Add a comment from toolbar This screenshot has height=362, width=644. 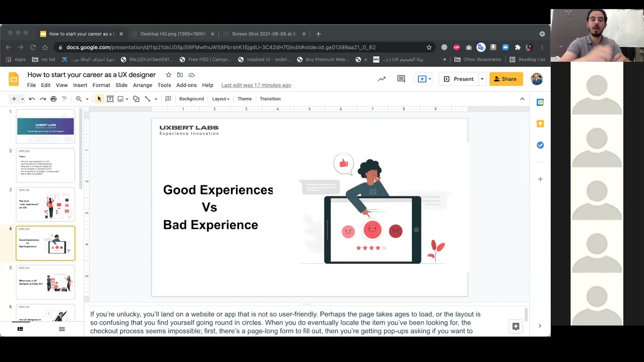(168, 99)
